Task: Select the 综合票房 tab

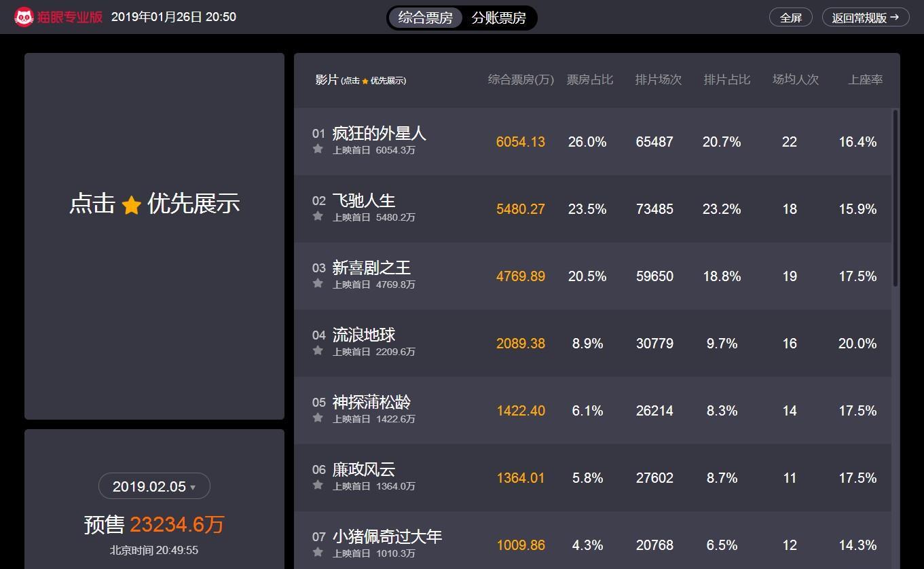Action: 425,18
